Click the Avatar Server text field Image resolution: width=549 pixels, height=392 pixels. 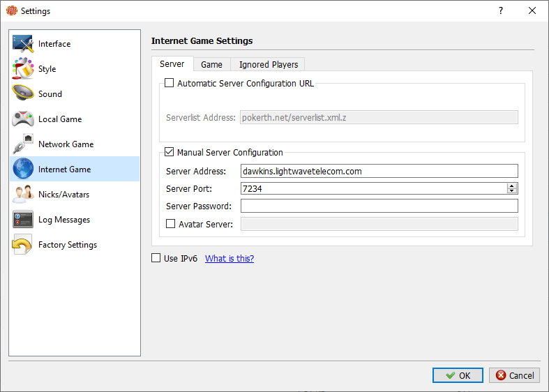pos(379,224)
